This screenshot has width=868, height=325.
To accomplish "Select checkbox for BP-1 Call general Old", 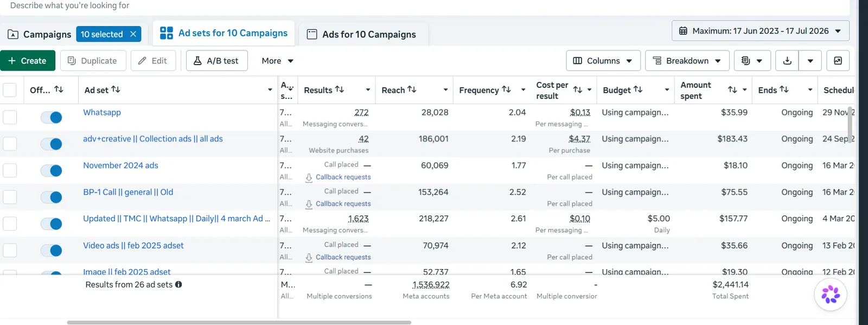I will pos(10,197).
